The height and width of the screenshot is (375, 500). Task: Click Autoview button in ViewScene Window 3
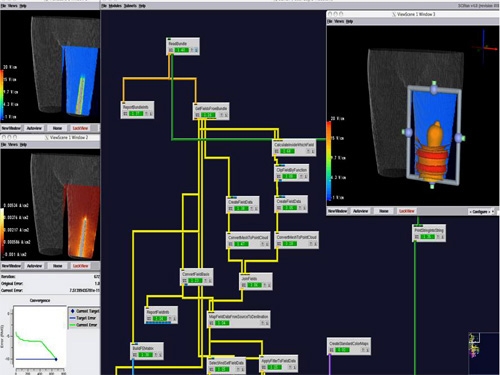(360, 211)
